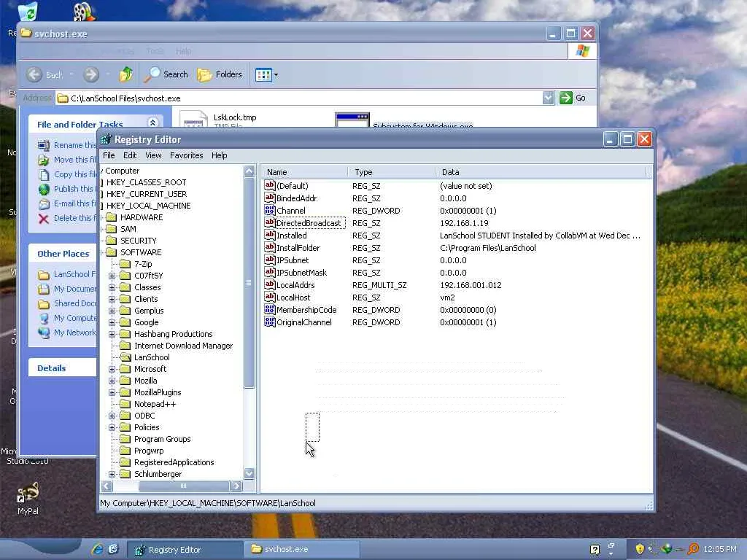Click the Registry Editor taskbar button

(x=185, y=550)
